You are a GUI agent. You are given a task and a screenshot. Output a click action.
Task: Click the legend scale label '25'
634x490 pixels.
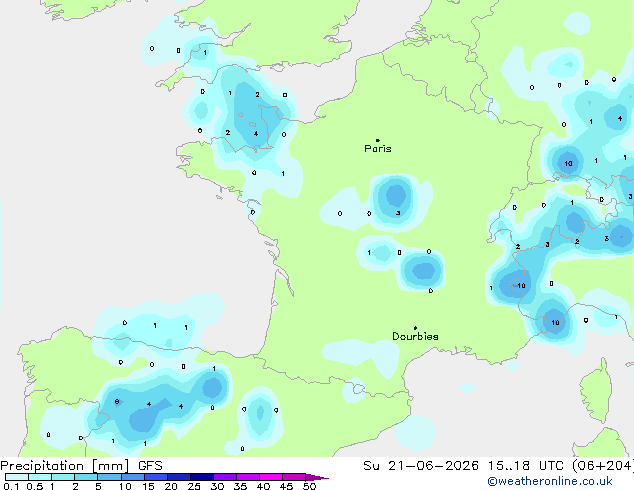click(194, 486)
